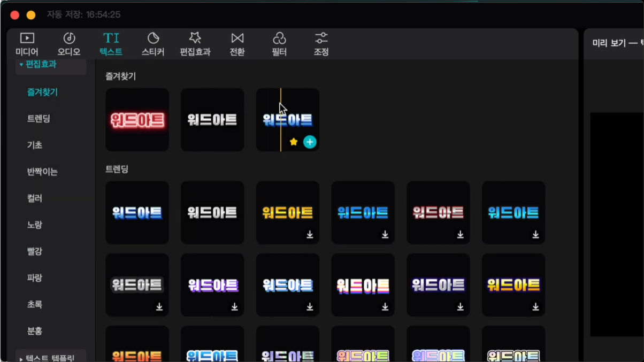Select the first blue gradient WordArt in Trending
Viewport: 644px width, 362px height.
pyautogui.click(x=137, y=213)
